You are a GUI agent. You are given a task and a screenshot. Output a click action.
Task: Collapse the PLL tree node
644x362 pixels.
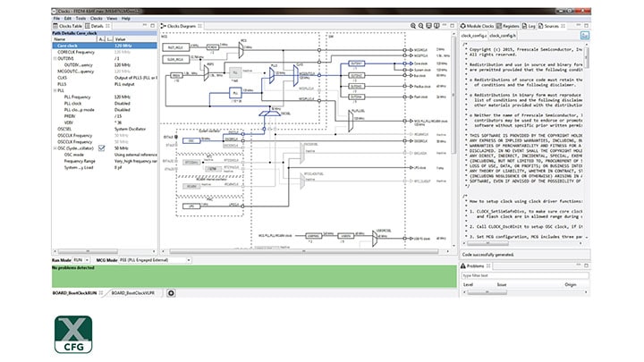point(55,90)
